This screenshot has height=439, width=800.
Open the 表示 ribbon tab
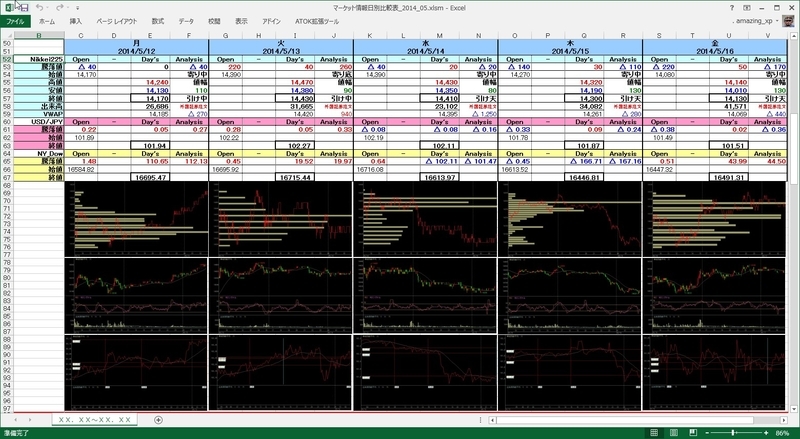(x=241, y=21)
